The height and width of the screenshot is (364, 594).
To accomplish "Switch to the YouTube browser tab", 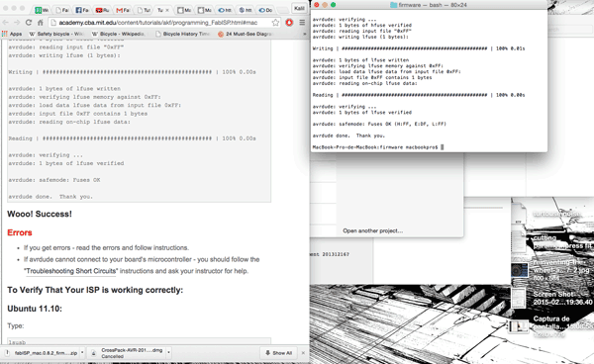I will pos(103,10).
